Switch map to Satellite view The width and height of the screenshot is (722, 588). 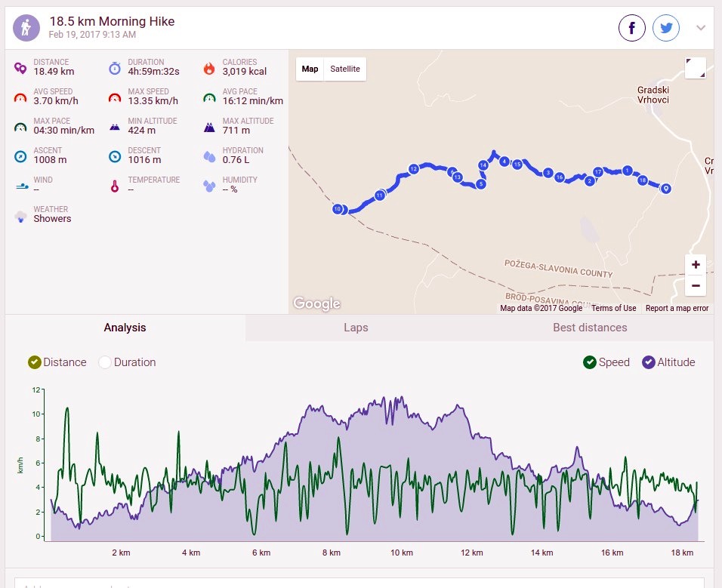click(345, 69)
